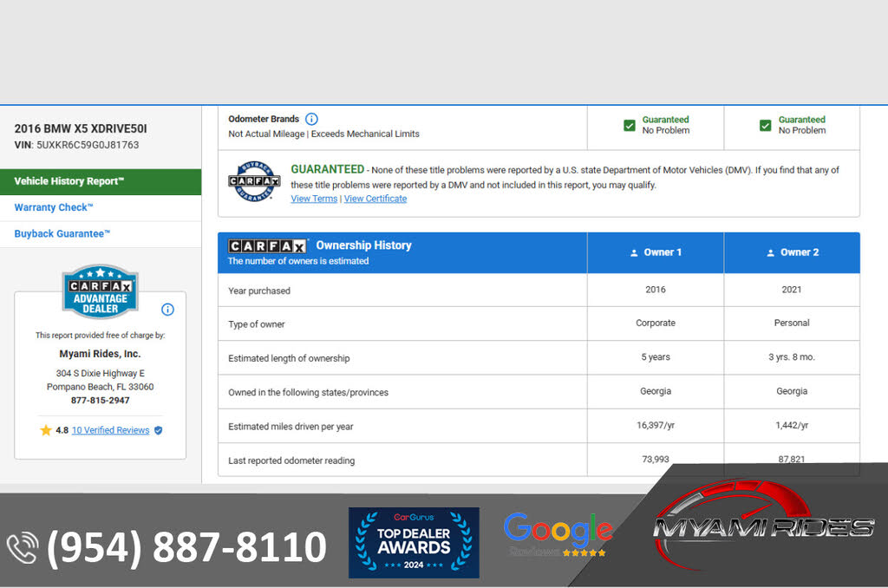The height and width of the screenshot is (588, 888).
Task: Click the CarGurus Top Dealer Awards badge
Action: coord(414,543)
